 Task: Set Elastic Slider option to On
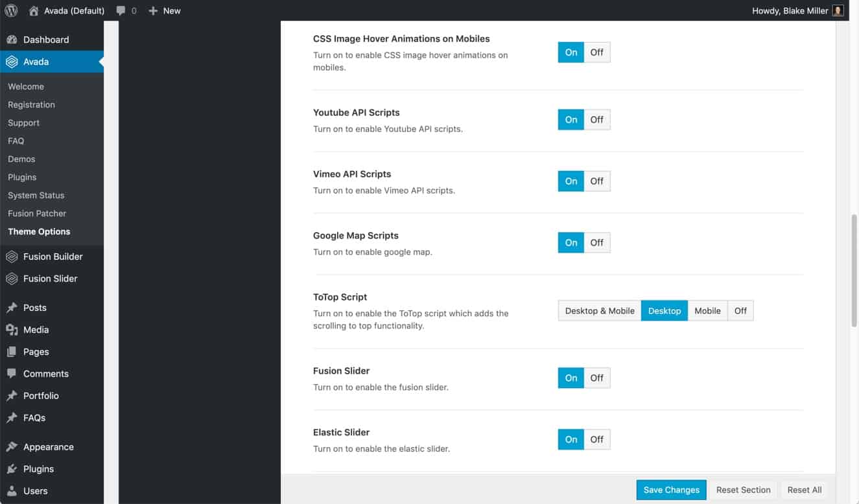[x=571, y=439]
